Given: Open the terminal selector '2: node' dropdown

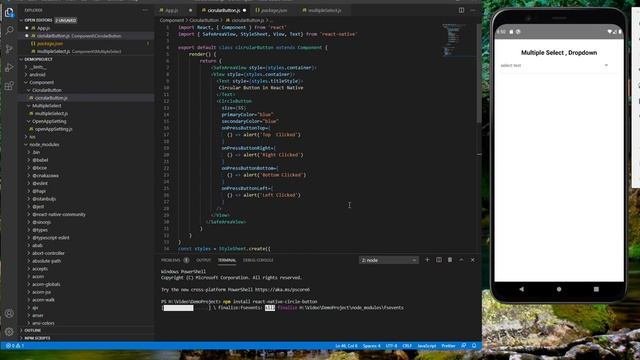Looking at the screenshot, I should click(x=389, y=260).
